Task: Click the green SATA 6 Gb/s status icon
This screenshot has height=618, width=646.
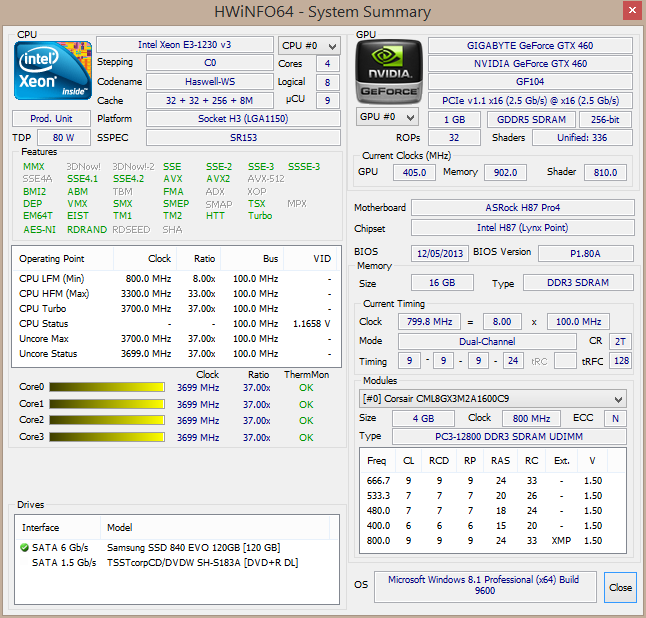Action: 24,548
